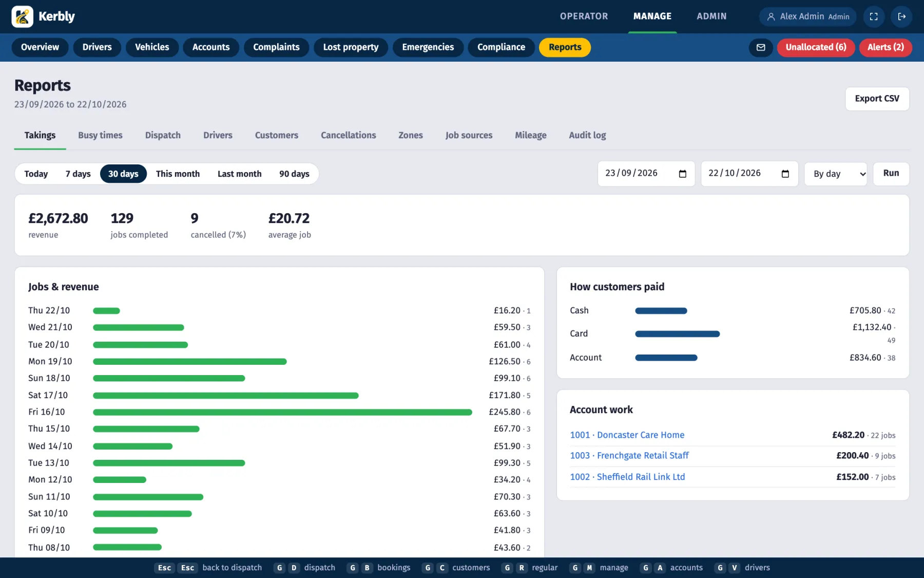The image size is (924, 578).
Task: Select the 90 days range
Action: click(x=294, y=174)
